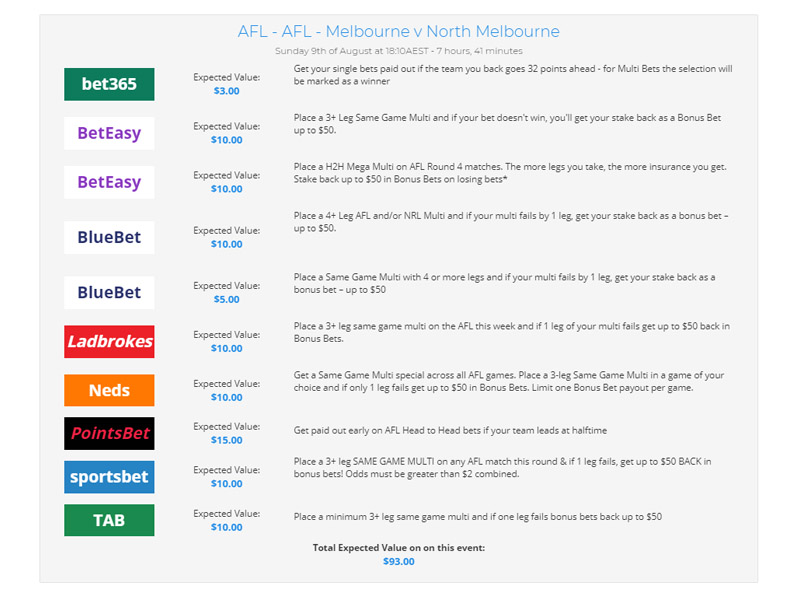Click the $93.00 total expected value
Screen dimensions: 800x591
point(398,561)
